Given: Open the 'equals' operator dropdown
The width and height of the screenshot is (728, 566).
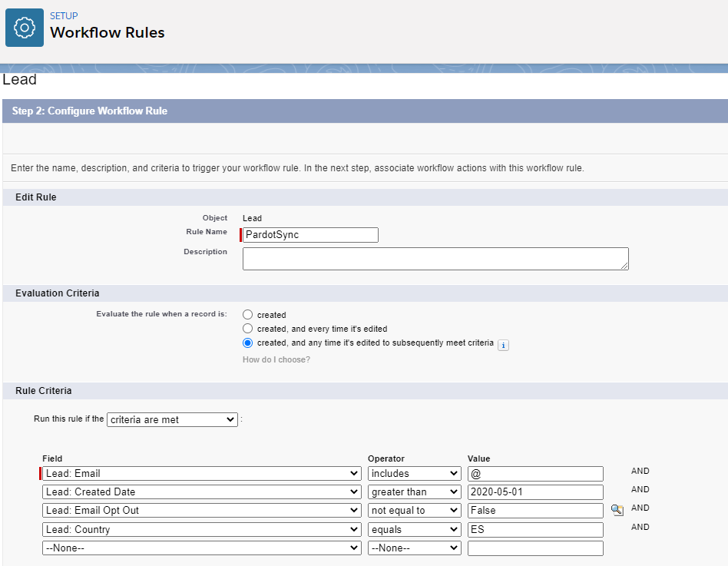Looking at the screenshot, I should [x=414, y=530].
